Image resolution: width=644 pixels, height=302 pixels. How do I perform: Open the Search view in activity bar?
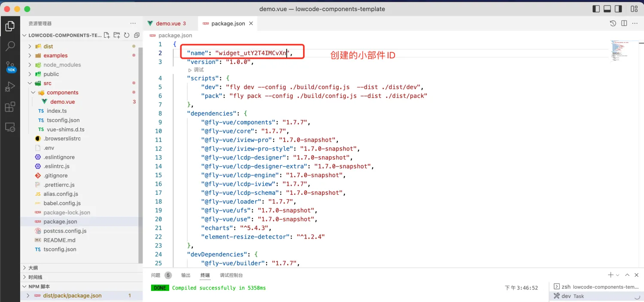10,46
